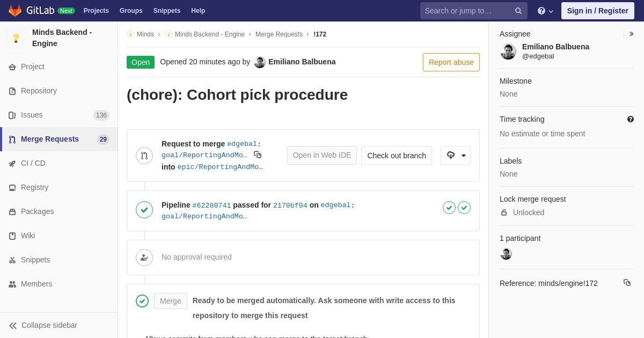Collapse the right sidebar with double chevron
Image resolution: width=644 pixels, height=338 pixels.
[631, 34]
